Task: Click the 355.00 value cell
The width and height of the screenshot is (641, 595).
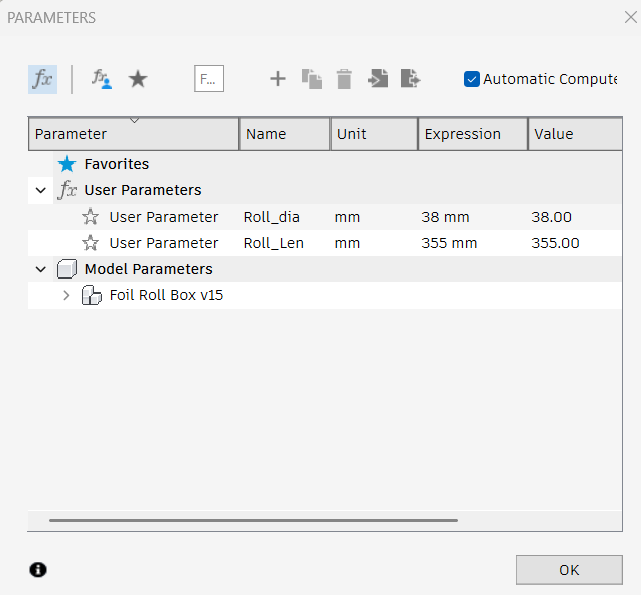Action: 555,243
